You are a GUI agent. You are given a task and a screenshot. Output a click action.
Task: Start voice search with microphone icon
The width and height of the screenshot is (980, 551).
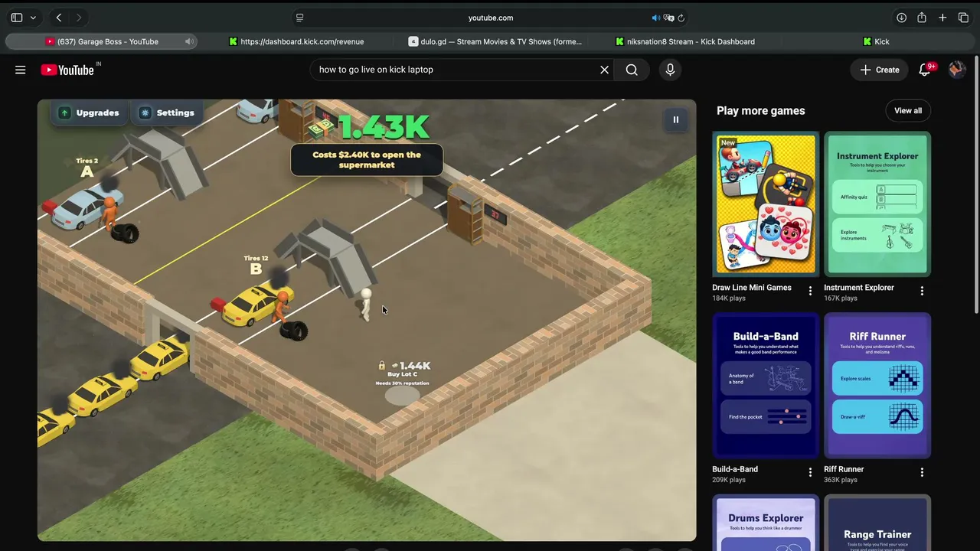coord(670,70)
